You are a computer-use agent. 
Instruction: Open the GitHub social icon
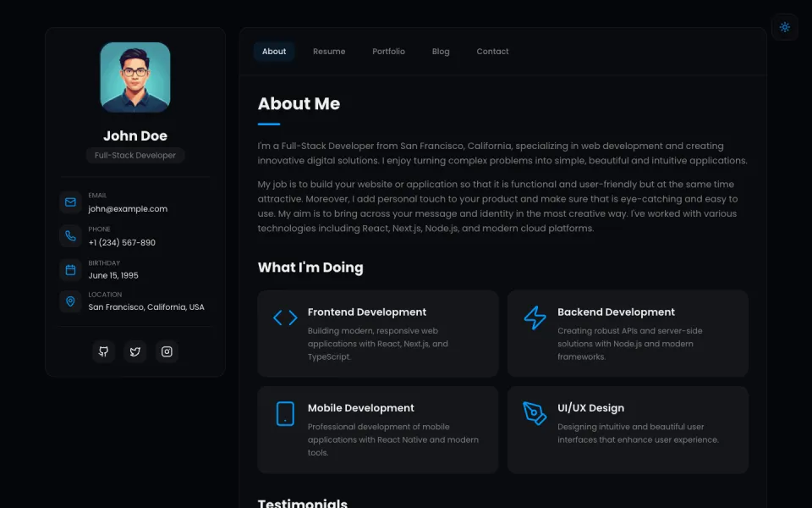(x=103, y=351)
